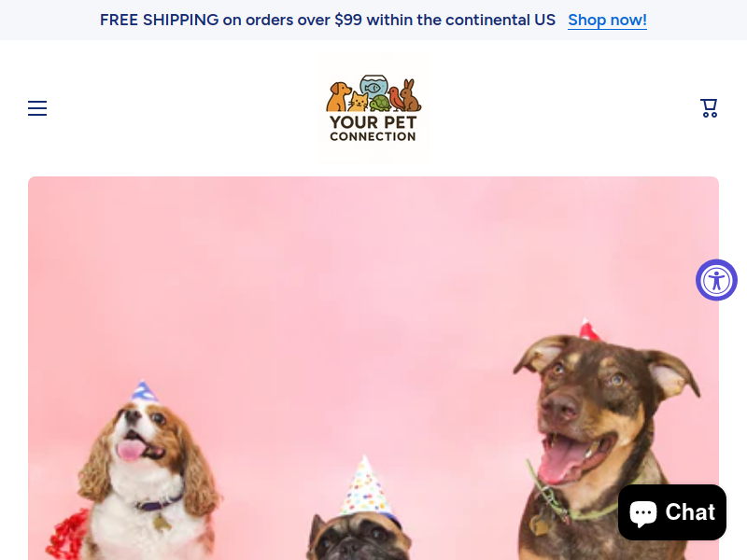The height and width of the screenshot is (560, 747).
Task: Start a conversation with the Chat button
Action: 672,512
